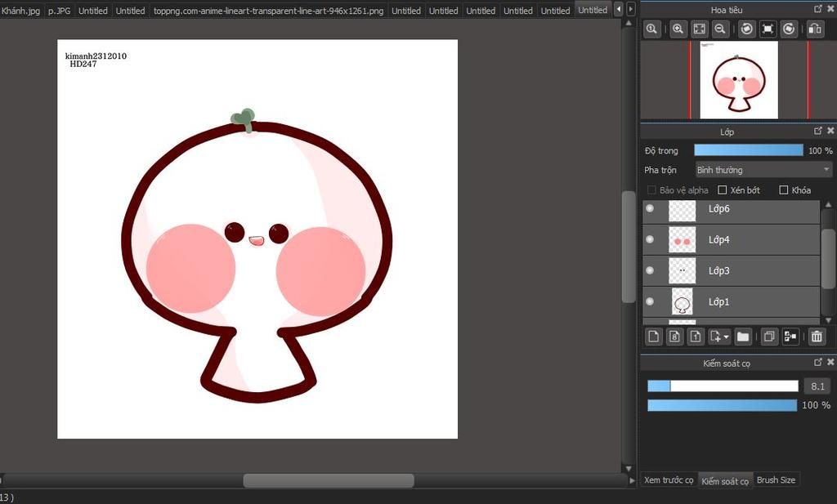The width and height of the screenshot is (837, 504).
Task: Select layer name Lớp3
Action: (x=719, y=270)
